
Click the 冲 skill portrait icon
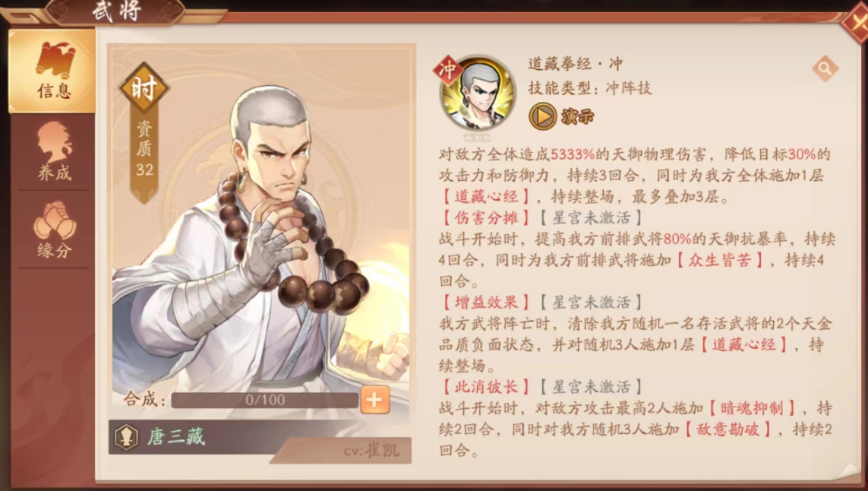(x=477, y=94)
